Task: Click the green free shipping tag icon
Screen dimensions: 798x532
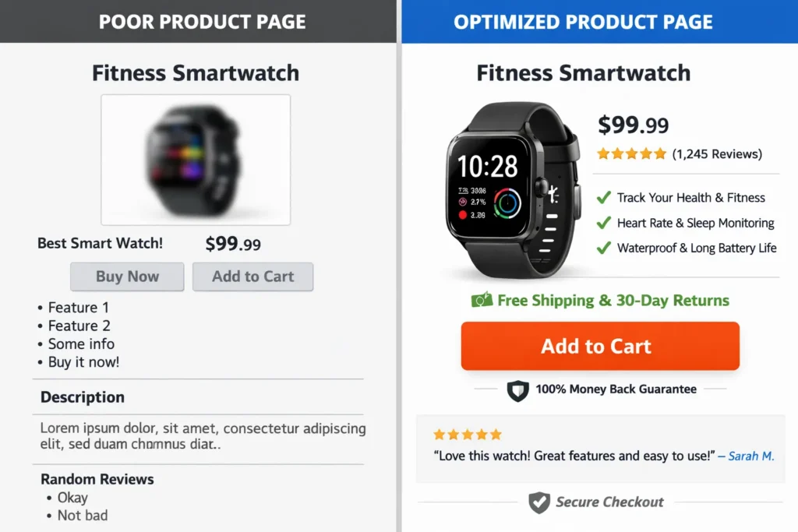Action: click(482, 300)
